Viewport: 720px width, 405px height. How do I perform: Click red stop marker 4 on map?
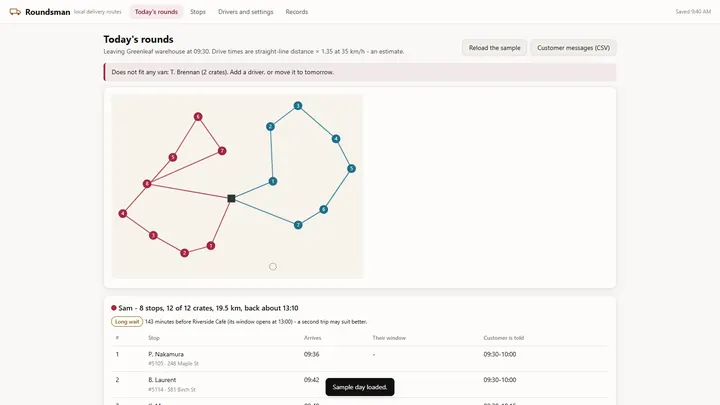(x=123, y=214)
